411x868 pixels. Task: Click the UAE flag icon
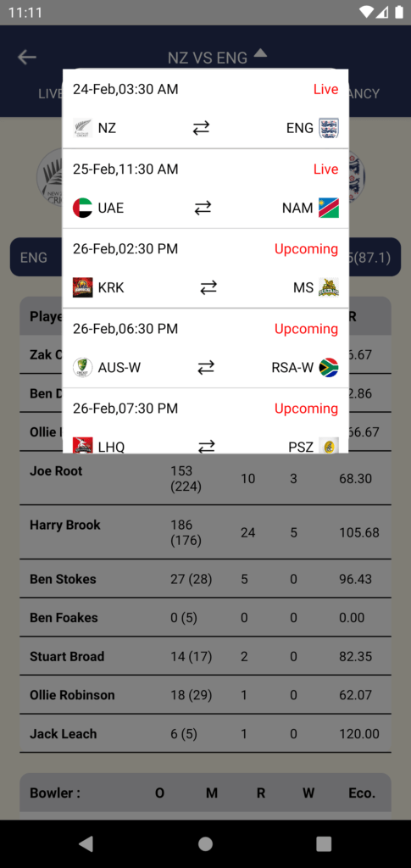[x=82, y=208]
